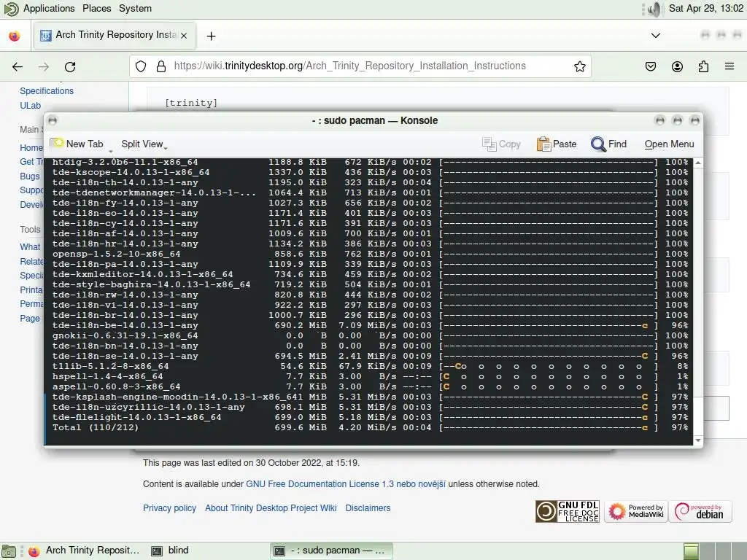747x560 pixels.
Task: Click Open Menu in Konsole
Action: [x=670, y=144]
